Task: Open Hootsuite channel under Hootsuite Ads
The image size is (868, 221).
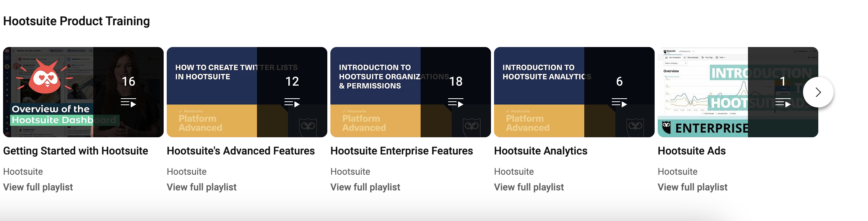Action: click(x=678, y=172)
